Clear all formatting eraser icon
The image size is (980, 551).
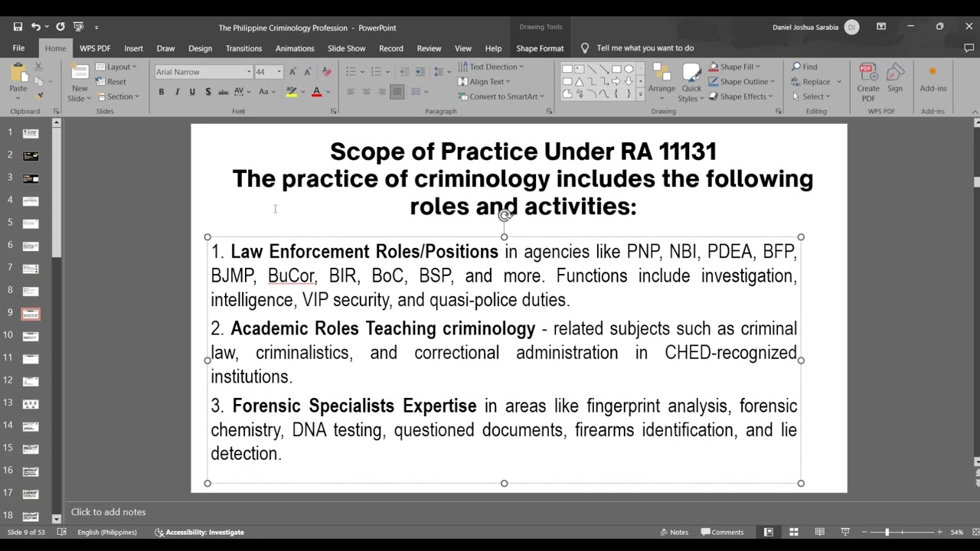click(327, 72)
